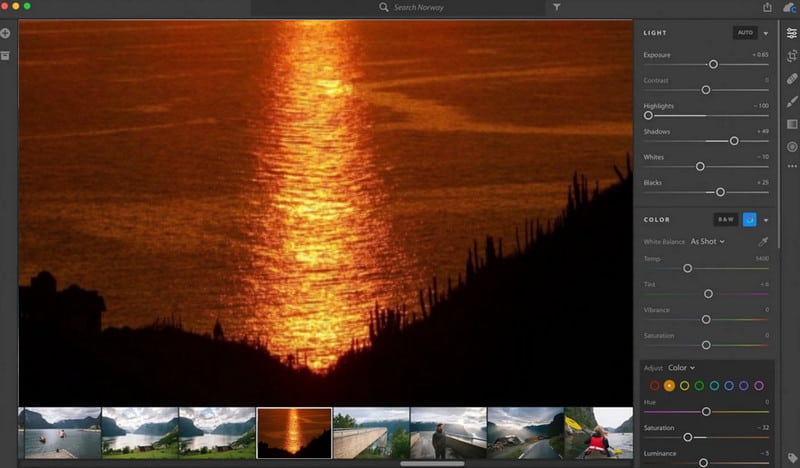Click the cloud sync status icon
Image resolution: width=800 pixels, height=468 pixels.
(x=789, y=7)
